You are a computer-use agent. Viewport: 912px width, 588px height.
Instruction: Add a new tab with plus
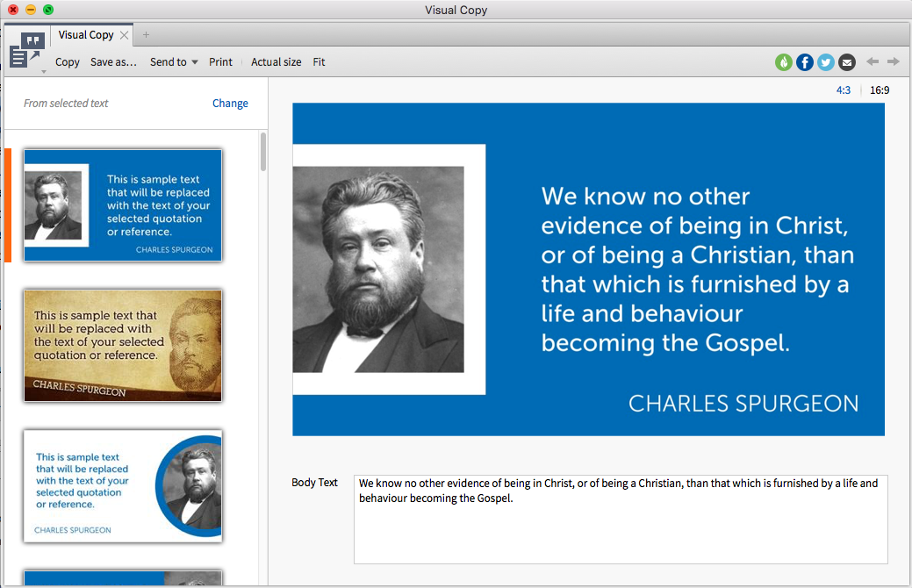(x=146, y=35)
